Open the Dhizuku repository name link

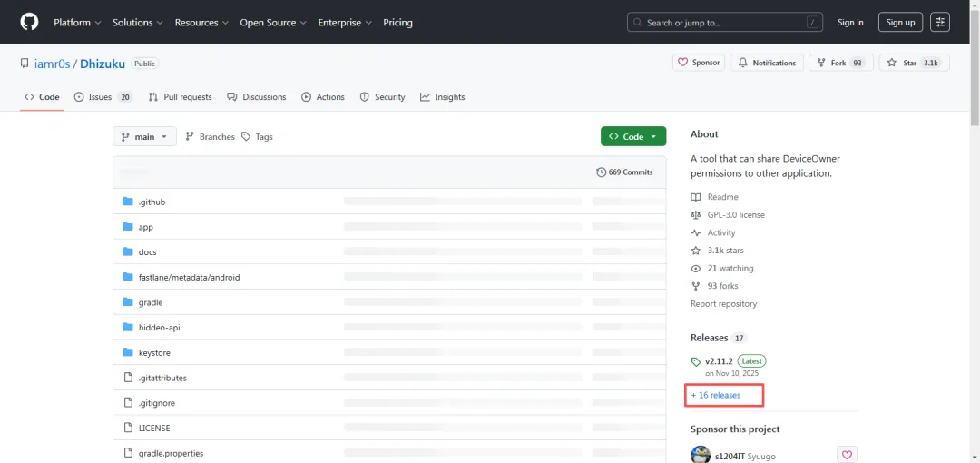103,64
